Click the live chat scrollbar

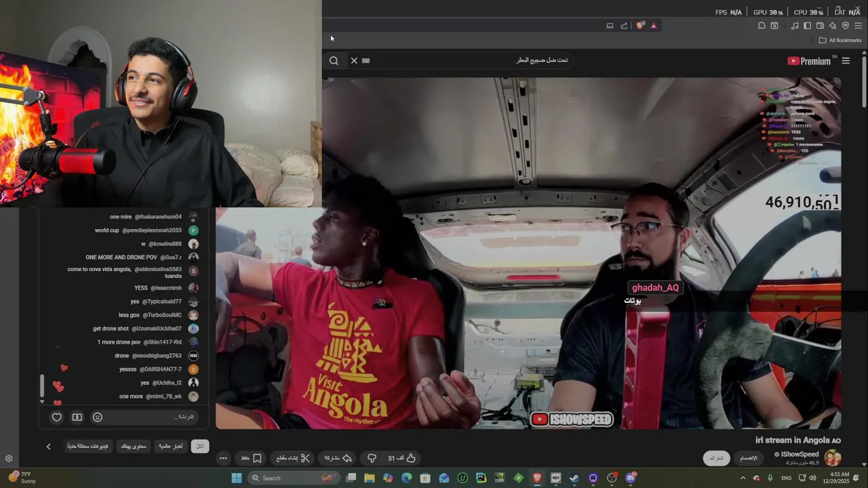pos(43,386)
